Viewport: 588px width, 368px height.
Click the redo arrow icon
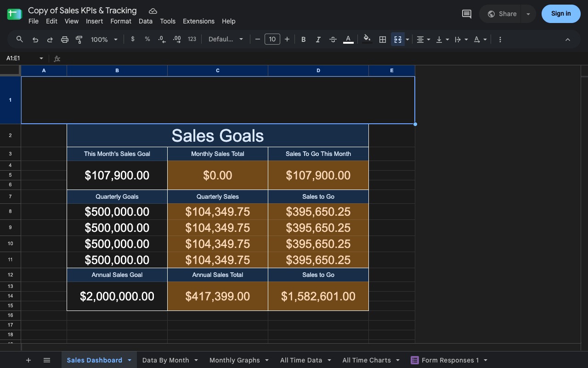pos(50,40)
